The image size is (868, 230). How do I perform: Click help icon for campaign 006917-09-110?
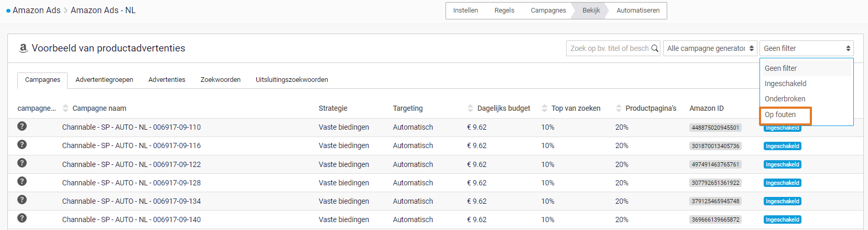pos(22,126)
